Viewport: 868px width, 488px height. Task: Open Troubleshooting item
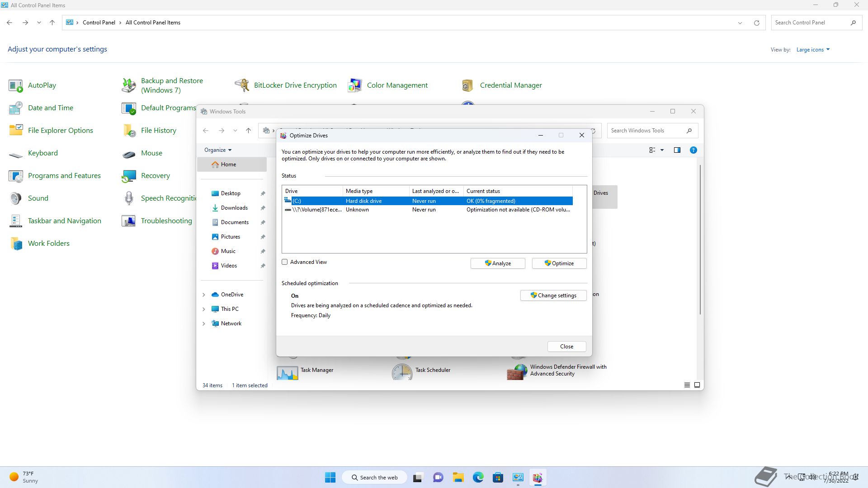pos(157,221)
